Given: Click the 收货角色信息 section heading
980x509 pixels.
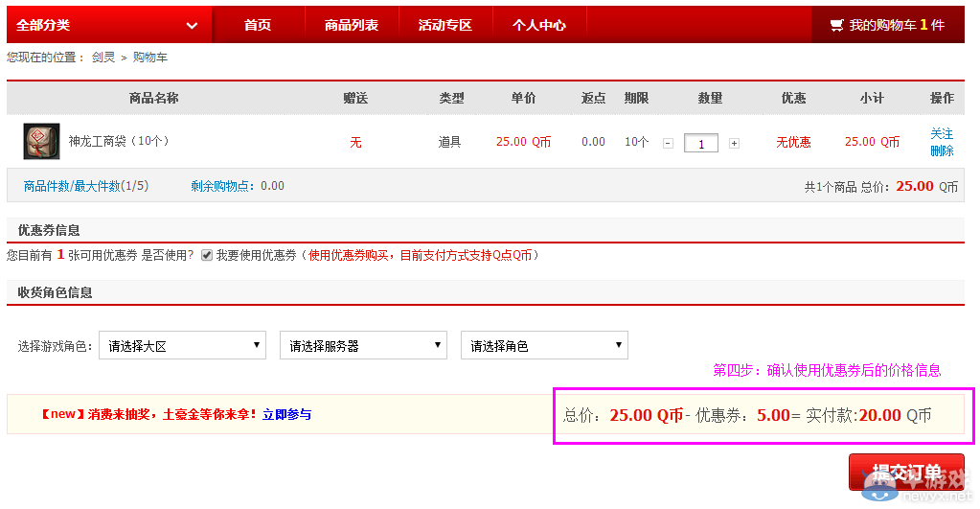Looking at the screenshot, I should 55,292.
